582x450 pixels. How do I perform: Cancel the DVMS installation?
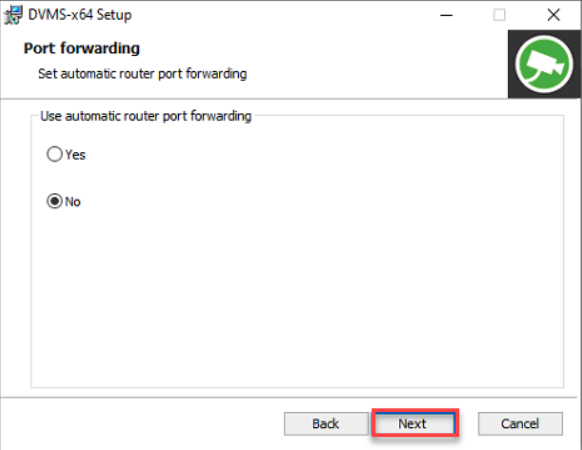pyautogui.click(x=520, y=423)
